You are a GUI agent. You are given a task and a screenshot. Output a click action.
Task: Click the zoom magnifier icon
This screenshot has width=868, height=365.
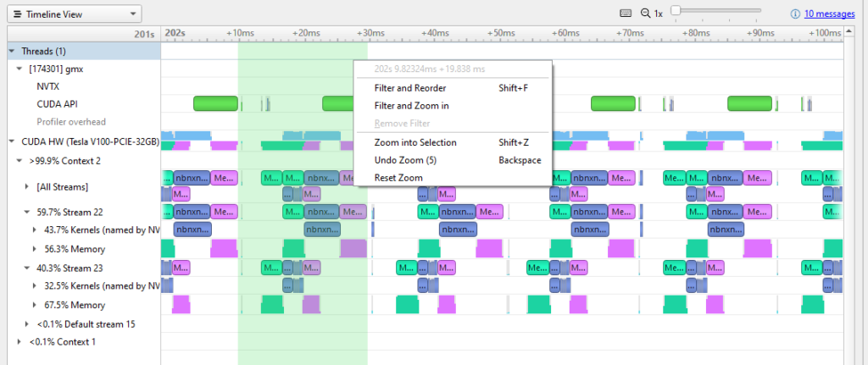(x=646, y=14)
